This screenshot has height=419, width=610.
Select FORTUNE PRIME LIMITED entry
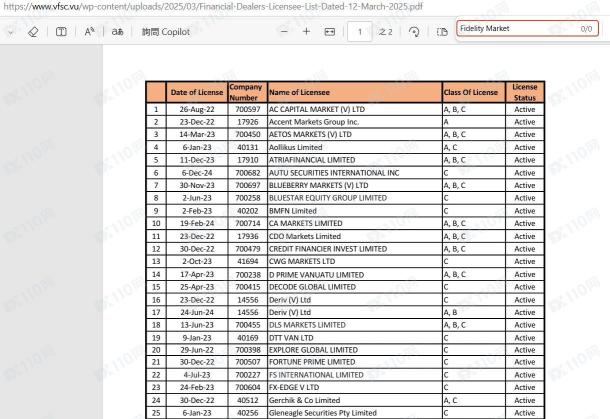coord(312,362)
